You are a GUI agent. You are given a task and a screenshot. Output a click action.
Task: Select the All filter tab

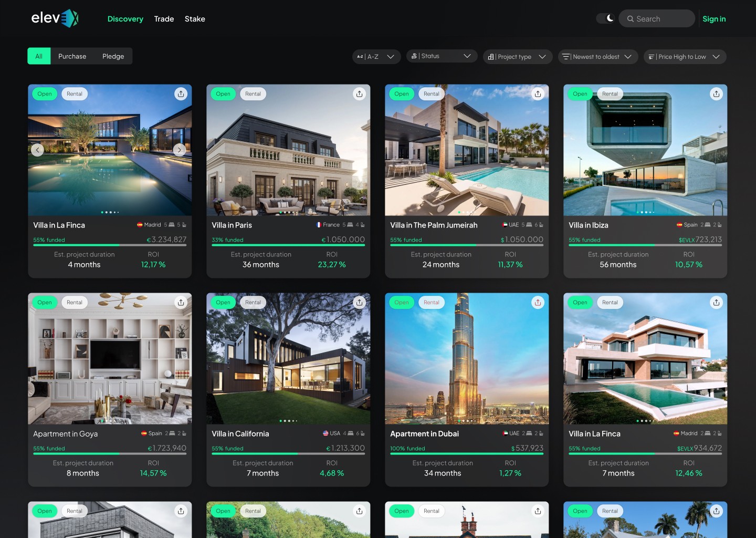[39, 56]
